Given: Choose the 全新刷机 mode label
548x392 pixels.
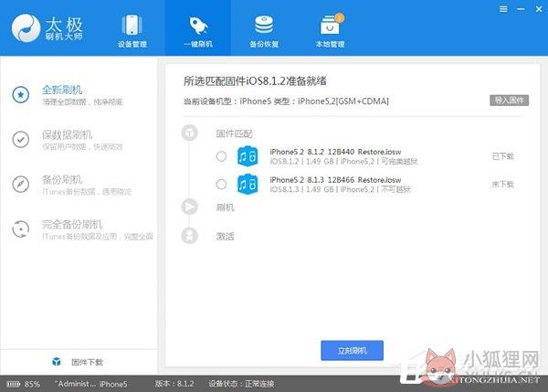Looking at the screenshot, I should pyautogui.click(x=62, y=90).
